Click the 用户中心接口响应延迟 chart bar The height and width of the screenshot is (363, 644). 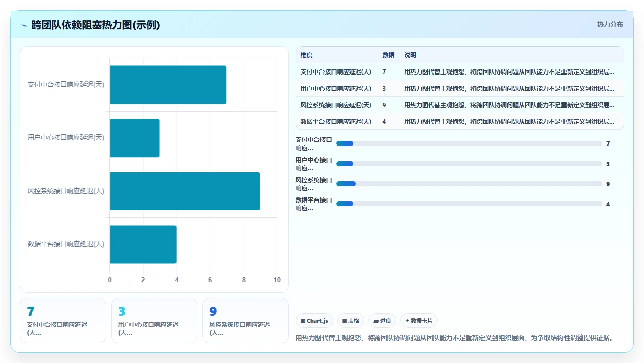135,138
